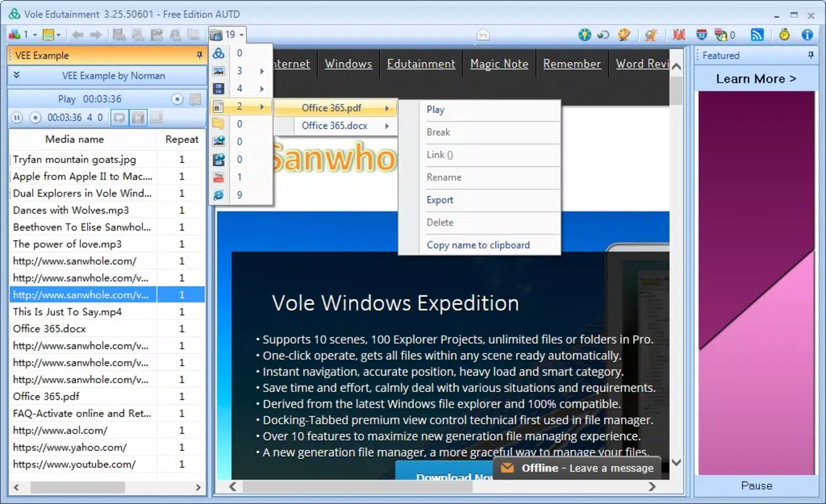
Task: Select the folder media type row showing 0
Action: [x=241, y=124]
